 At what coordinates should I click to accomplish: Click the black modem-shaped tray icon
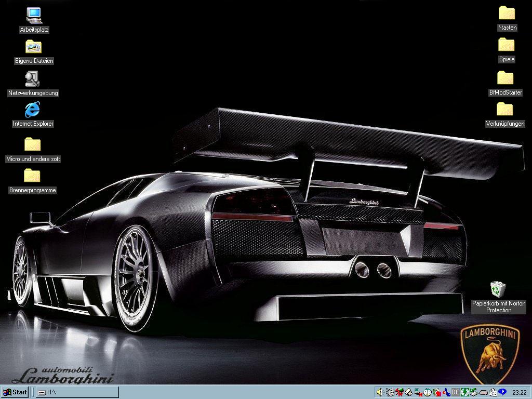pos(484,393)
